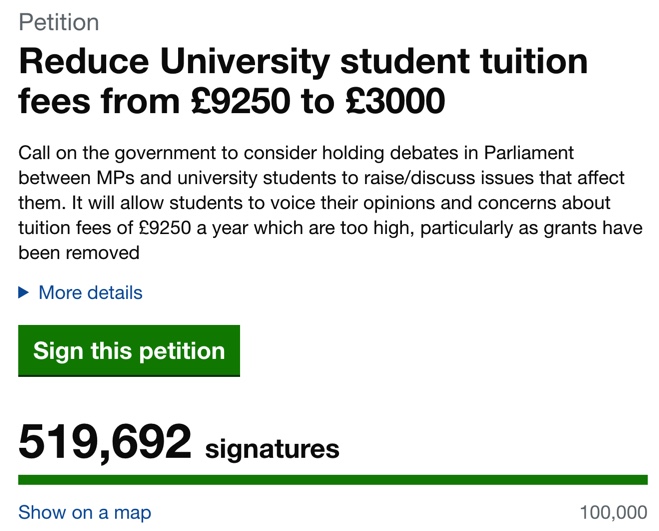Expand the More details disclosure triangle

[24, 293]
